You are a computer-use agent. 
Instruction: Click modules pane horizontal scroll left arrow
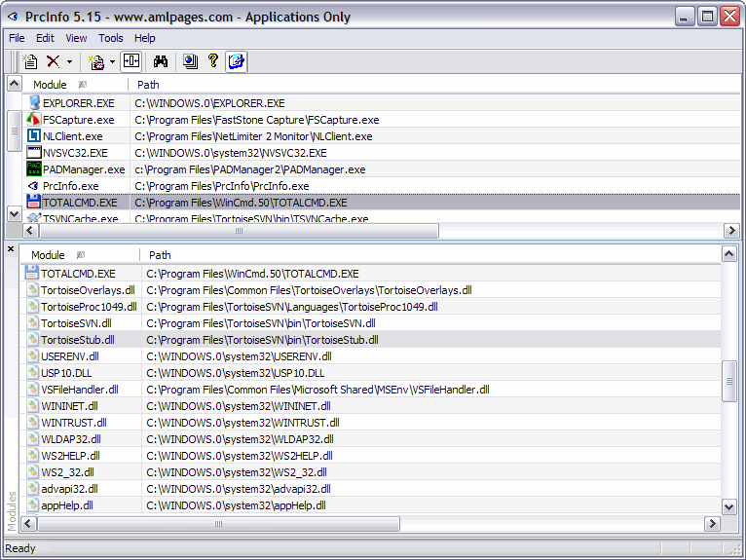tap(28, 524)
